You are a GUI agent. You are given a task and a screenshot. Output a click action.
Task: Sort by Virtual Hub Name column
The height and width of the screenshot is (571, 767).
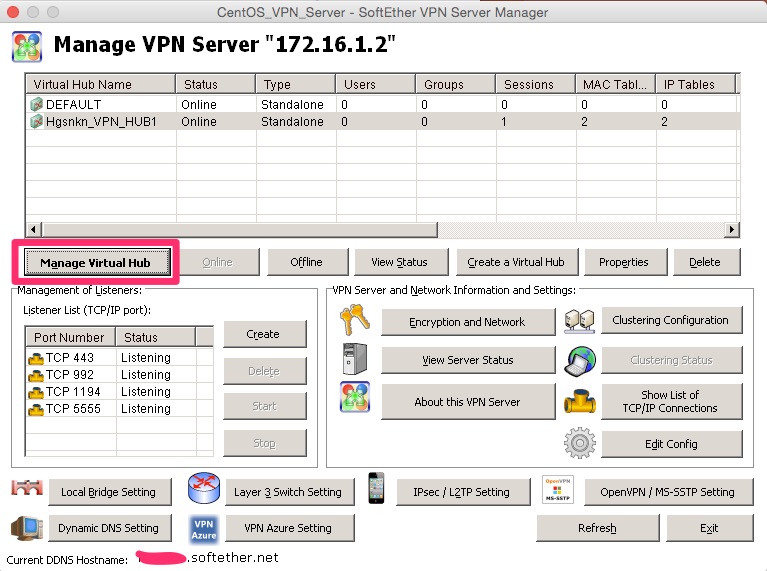pyautogui.click(x=100, y=84)
